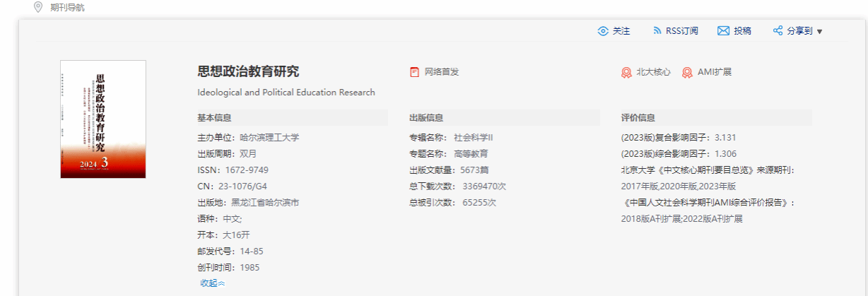Open 网络首发 online-first link

click(441, 72)
